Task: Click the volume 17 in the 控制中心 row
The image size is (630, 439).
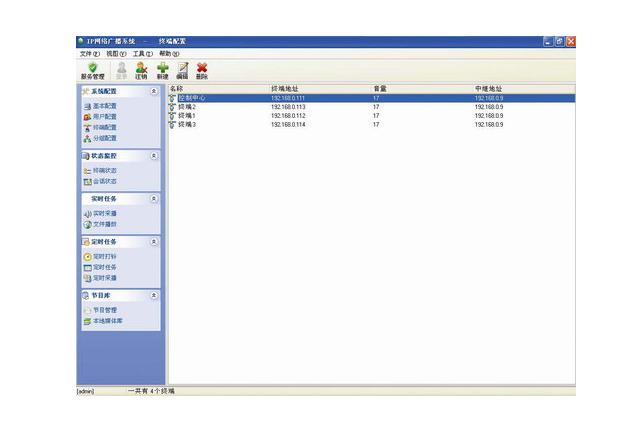Action: [376, 98]
